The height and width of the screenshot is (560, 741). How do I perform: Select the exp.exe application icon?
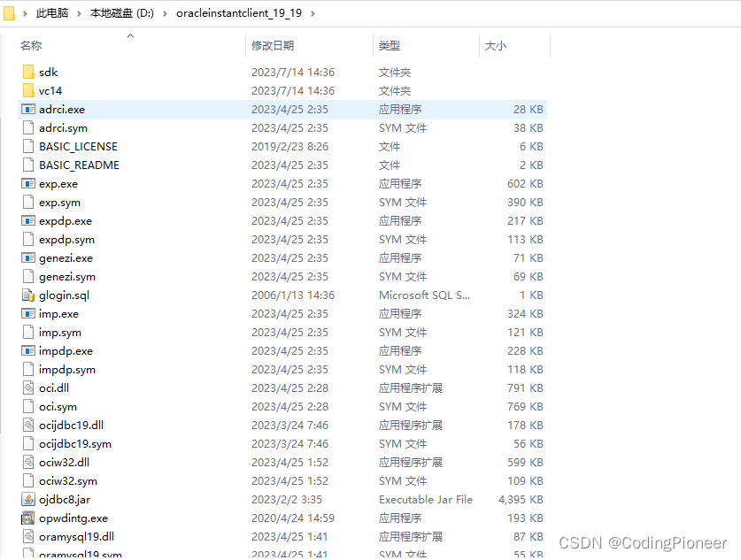(x=29, y=183)
